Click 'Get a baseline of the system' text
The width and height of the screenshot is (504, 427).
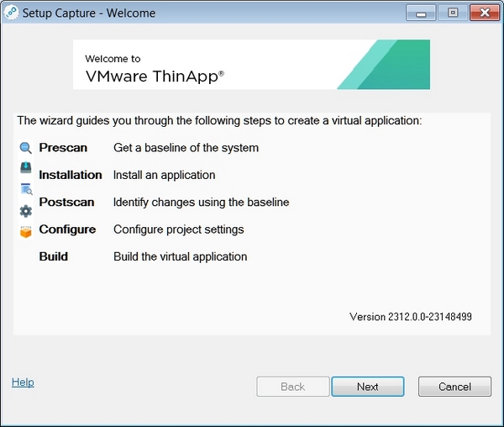click(x=186, y=148)
